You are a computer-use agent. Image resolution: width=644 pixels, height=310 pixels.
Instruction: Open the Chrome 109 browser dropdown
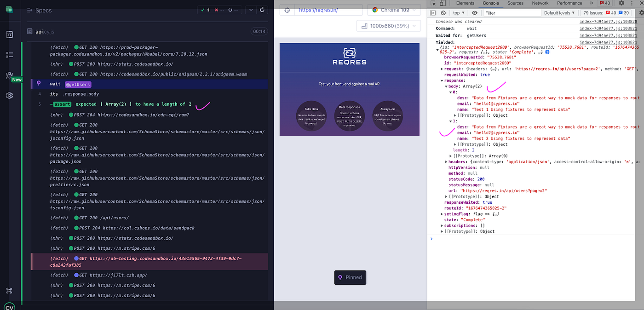pyautogui.click(x=394, y=10)
